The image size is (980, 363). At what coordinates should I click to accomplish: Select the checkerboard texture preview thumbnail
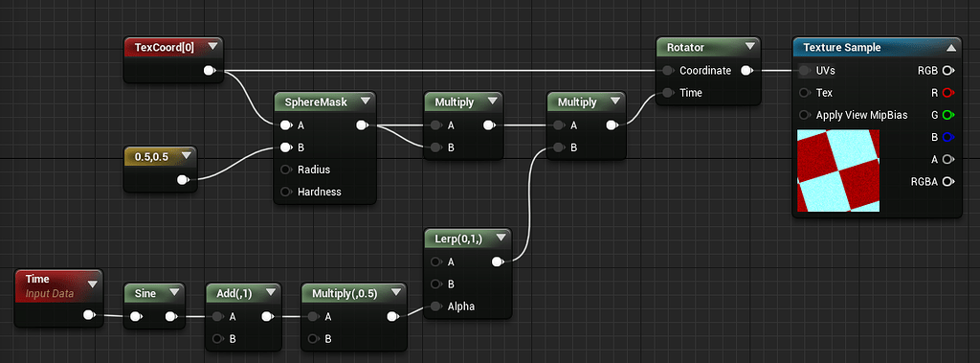[x=838, y=170]
